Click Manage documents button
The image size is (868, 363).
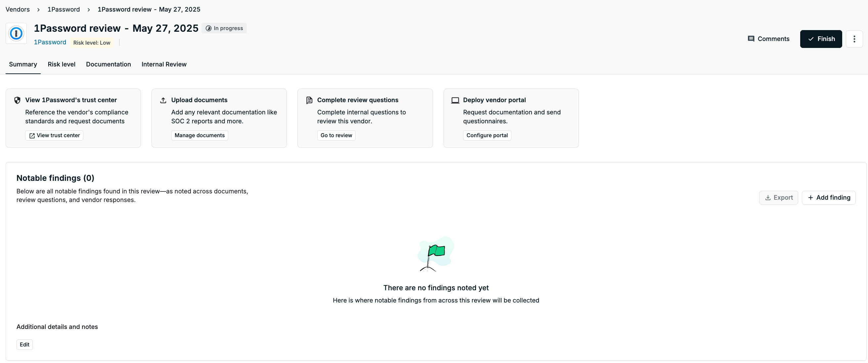tap(199, 135)
